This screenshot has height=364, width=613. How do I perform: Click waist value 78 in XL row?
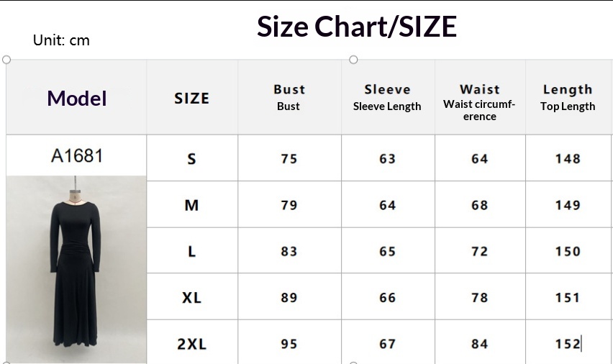(479, 297)
